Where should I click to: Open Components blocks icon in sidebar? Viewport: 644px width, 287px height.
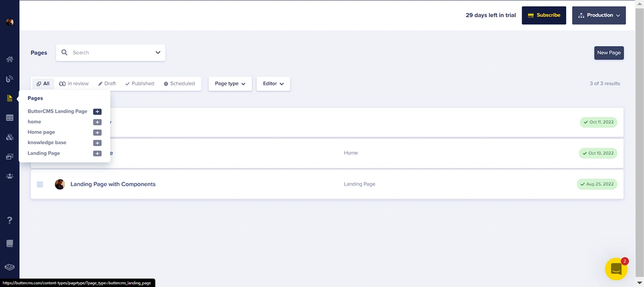click(10, 137)
